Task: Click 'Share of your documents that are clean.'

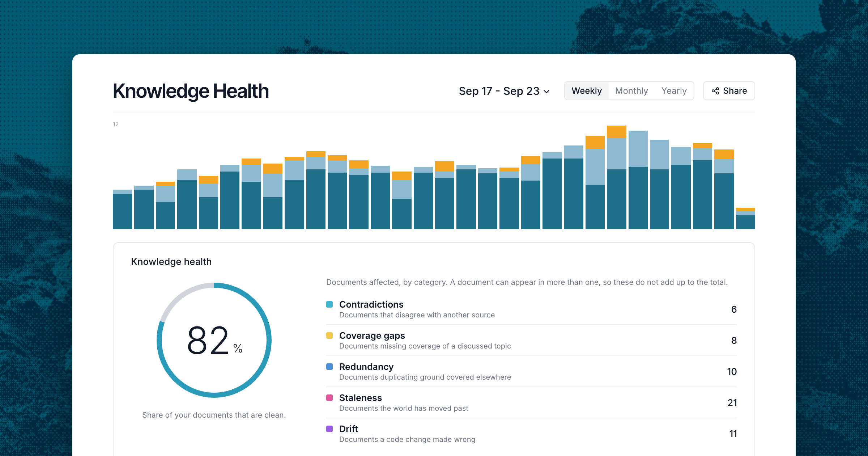Action: [214, 415]
